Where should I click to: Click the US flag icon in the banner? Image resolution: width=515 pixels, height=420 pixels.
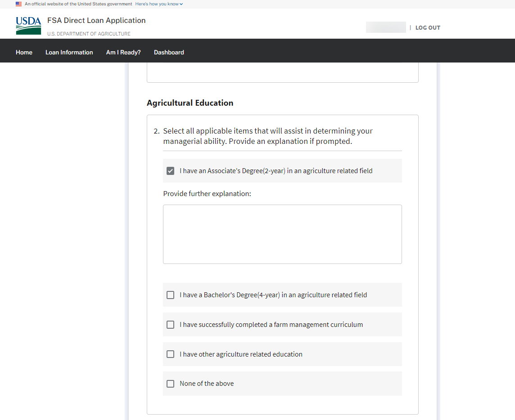coord(18,4)
